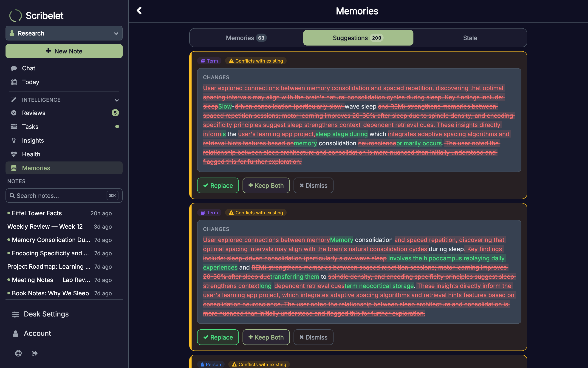Replace in first suggestion card

click(218, 185)
